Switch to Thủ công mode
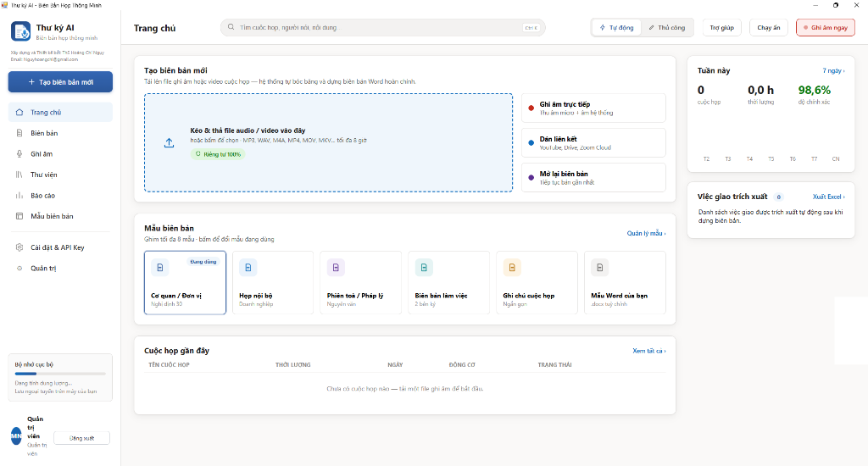The width and height of the screenshot is (868, 466). coord(667,28)
